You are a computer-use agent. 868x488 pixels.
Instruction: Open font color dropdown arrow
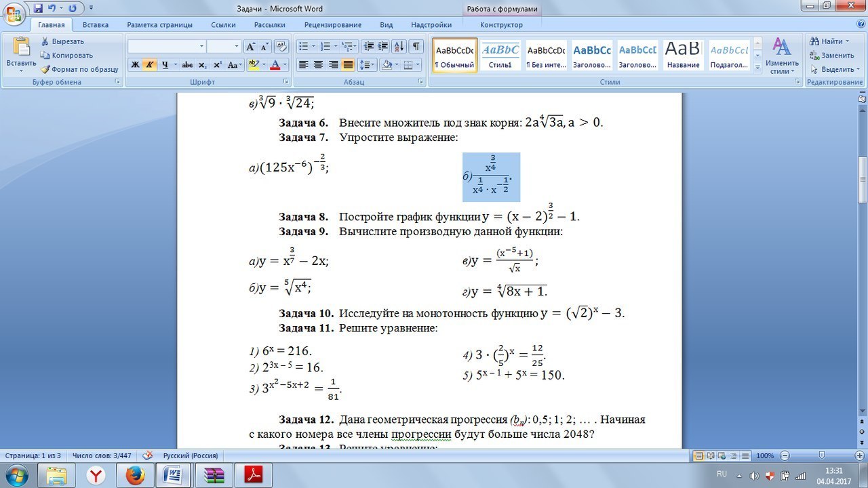[285, 65]
